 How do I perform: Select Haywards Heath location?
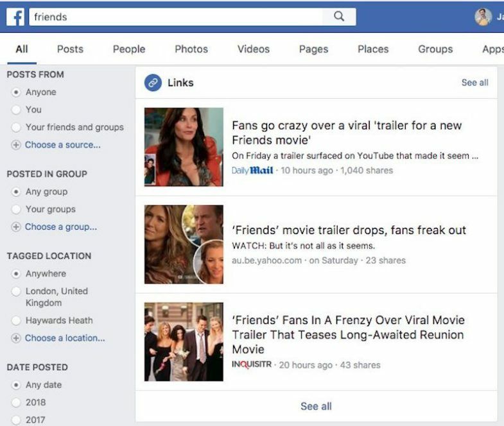[16, 320]
